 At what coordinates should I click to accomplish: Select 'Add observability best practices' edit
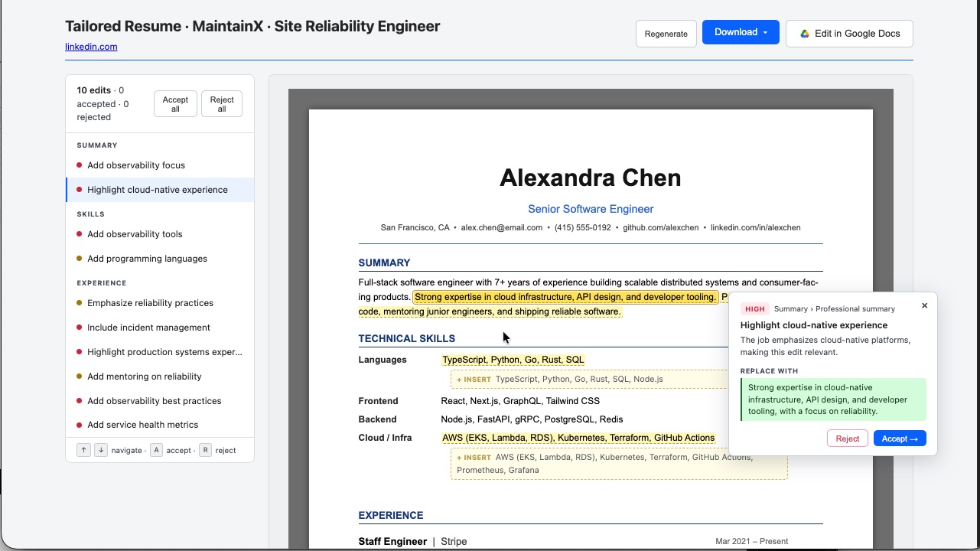coord(160,401)
